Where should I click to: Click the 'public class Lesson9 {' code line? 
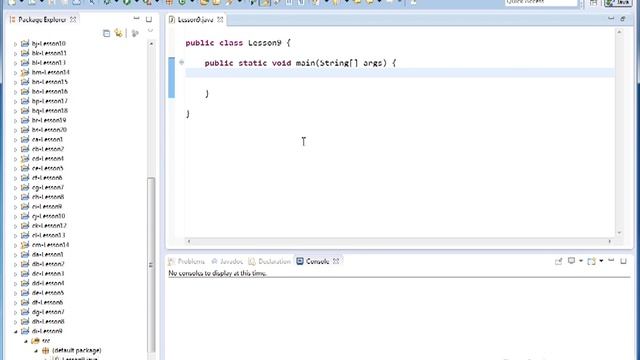pos(238,43)
